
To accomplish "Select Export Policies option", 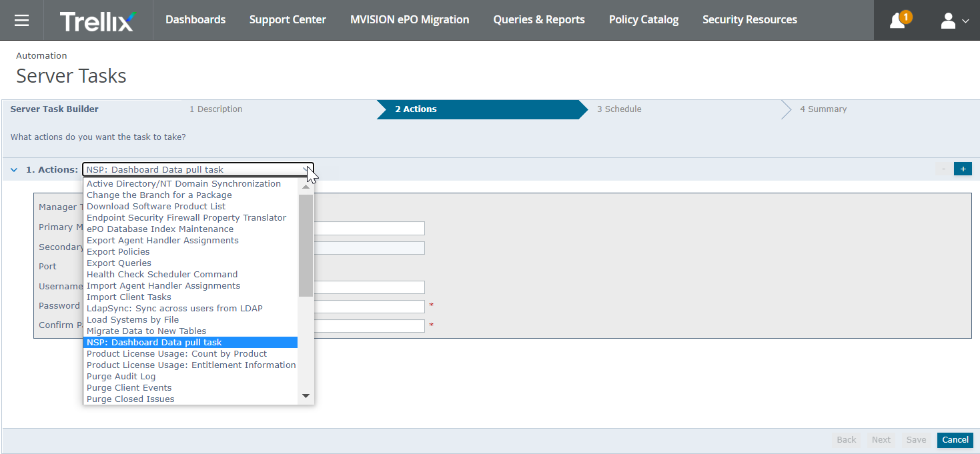I will pyautogui.click(x=191, y=252).
